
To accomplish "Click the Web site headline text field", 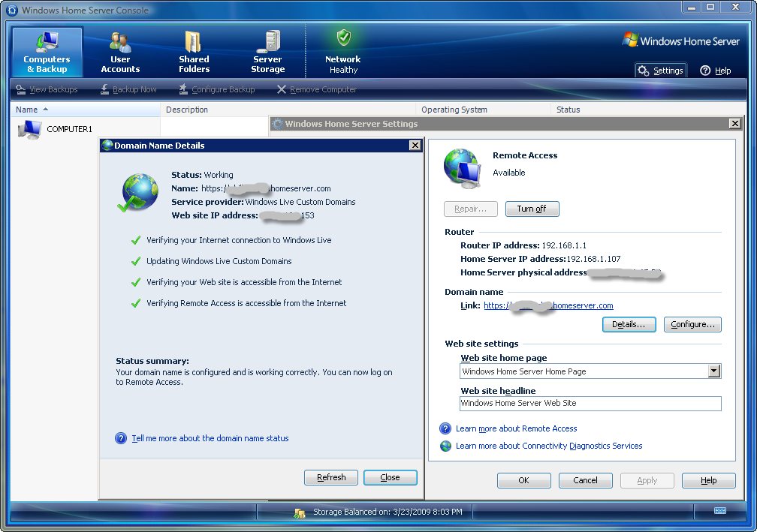I will (x=590, y=404).
